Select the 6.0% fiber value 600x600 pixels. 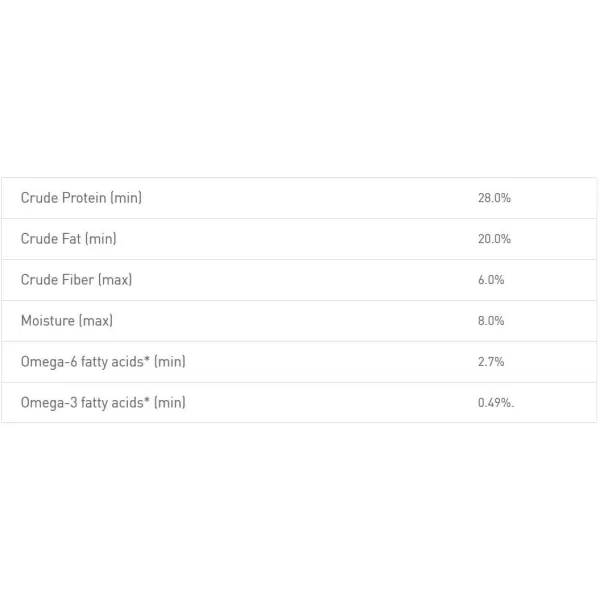[491, 280]
